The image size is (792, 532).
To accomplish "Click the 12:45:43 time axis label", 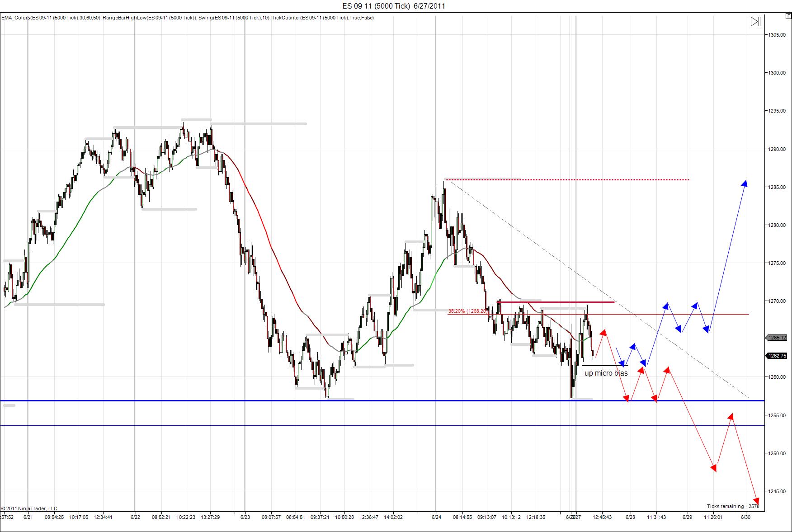I will (602, 517).
